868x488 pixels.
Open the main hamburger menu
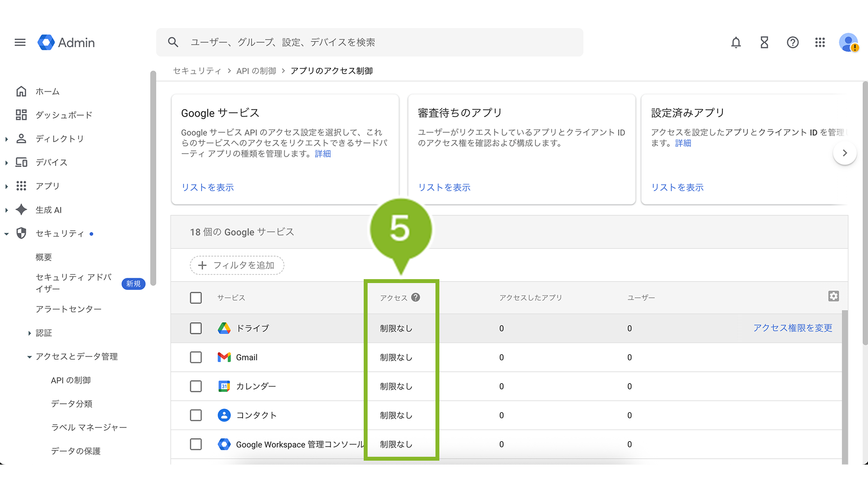(20, 42)
